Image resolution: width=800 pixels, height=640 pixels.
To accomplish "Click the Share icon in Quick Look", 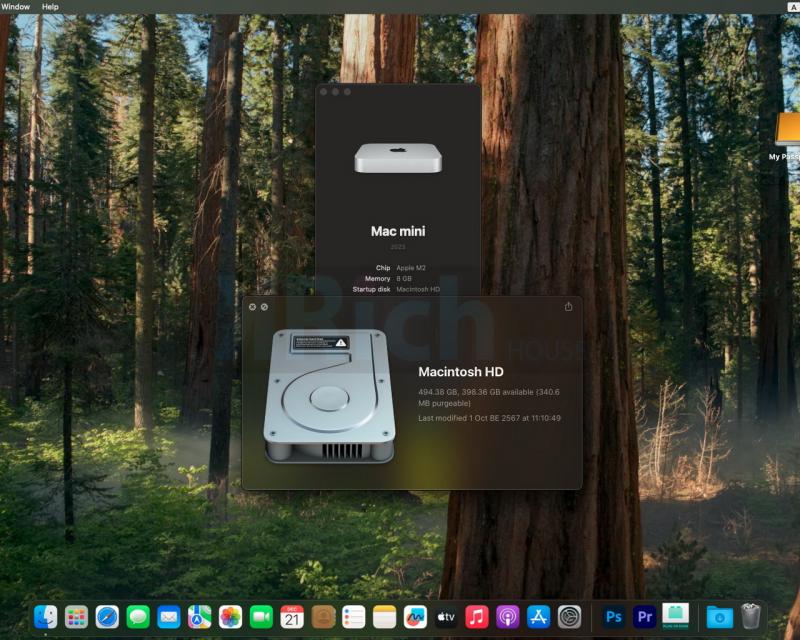I will point(569,307).
